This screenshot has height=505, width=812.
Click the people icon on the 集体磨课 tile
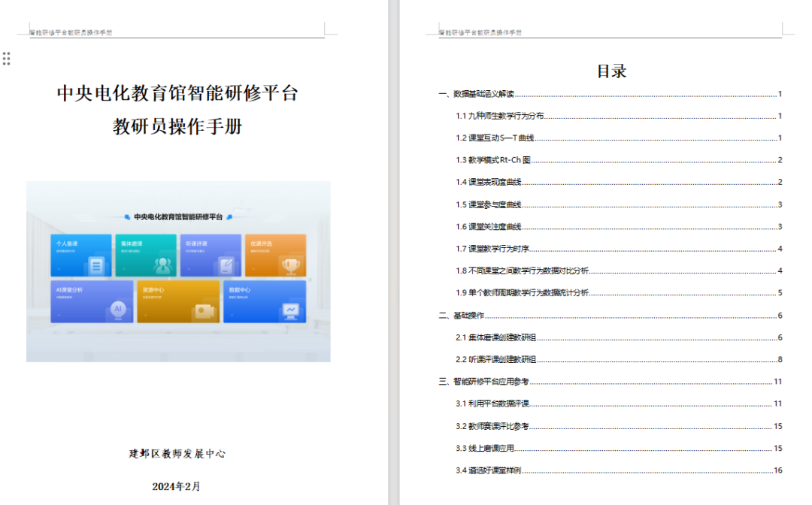pos(161,265)
